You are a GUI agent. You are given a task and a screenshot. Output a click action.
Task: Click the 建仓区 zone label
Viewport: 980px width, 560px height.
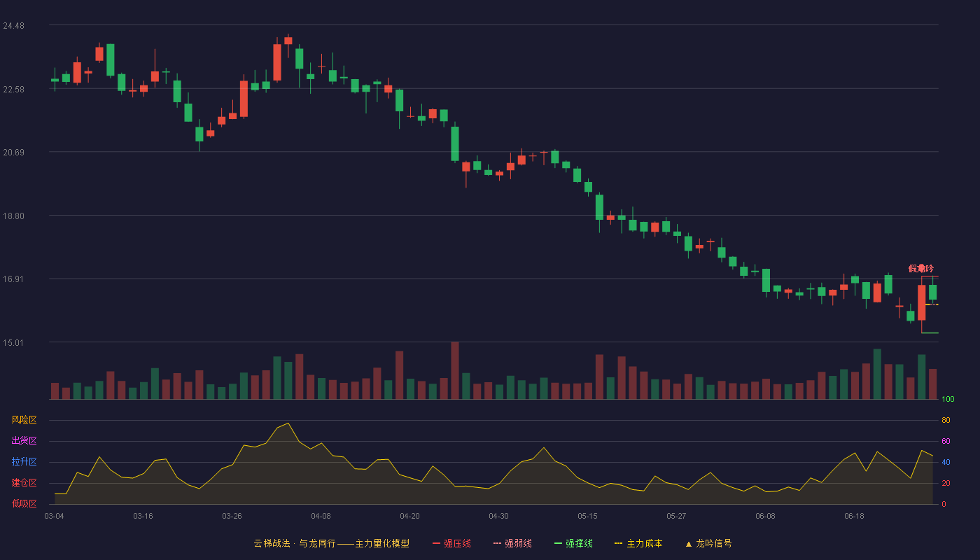pyautogui.click(x=24, y=483)
